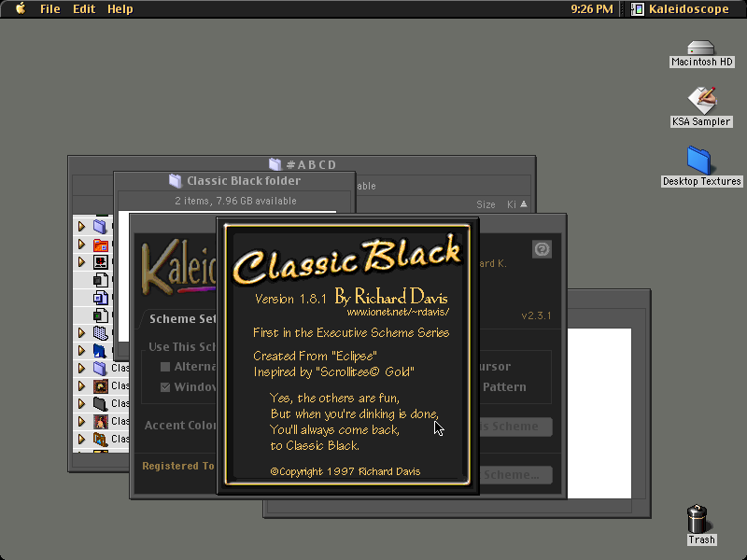Viewport: 747px width, 560px height.
Task: Click "Clas" text beside the framed portrait icon
Action: tap(120, 385)
